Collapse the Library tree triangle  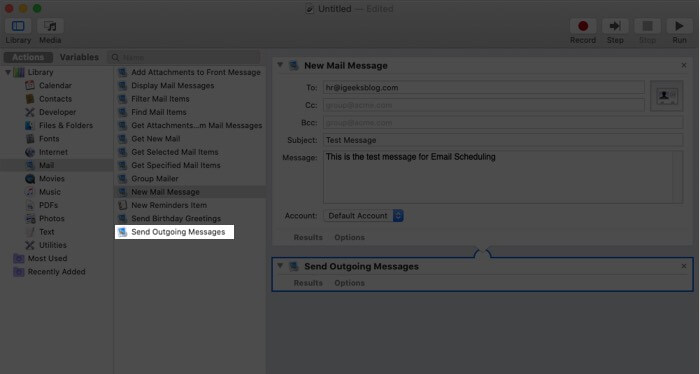coord(8,72)
